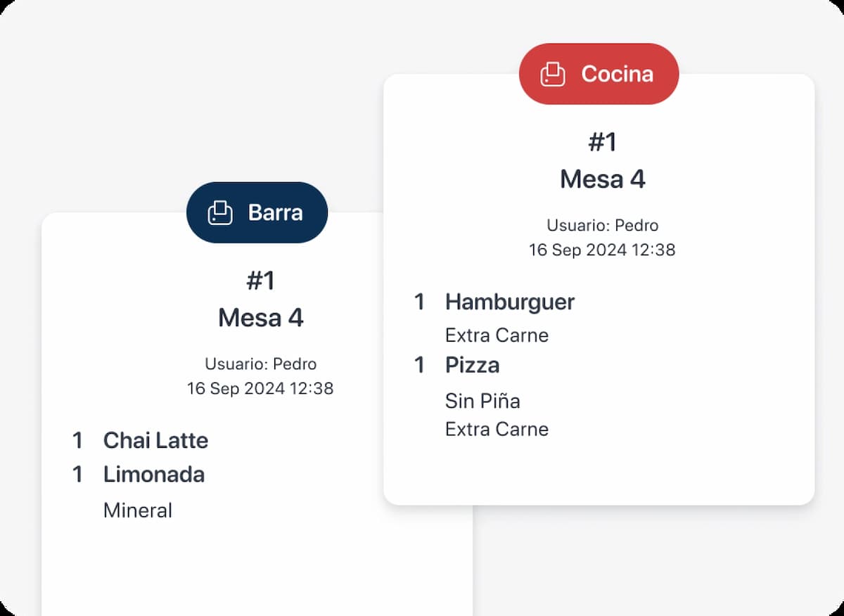Click the Hamburguer item on Cocina ticket
Viewport: 844px width, 616px height.
click(510, 302)
